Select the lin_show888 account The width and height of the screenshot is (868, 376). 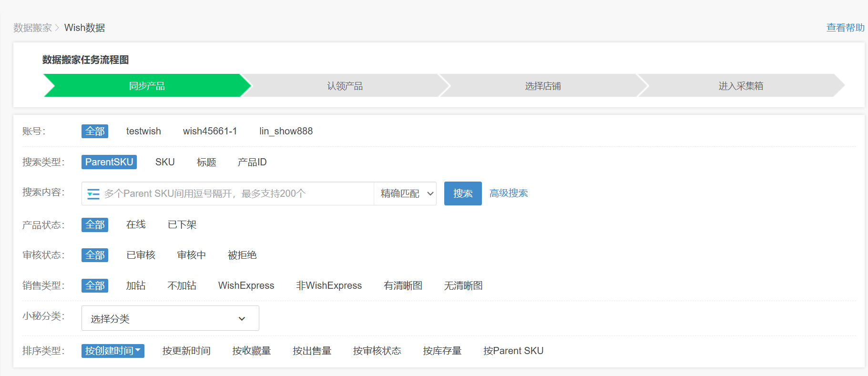click(286, 131)
